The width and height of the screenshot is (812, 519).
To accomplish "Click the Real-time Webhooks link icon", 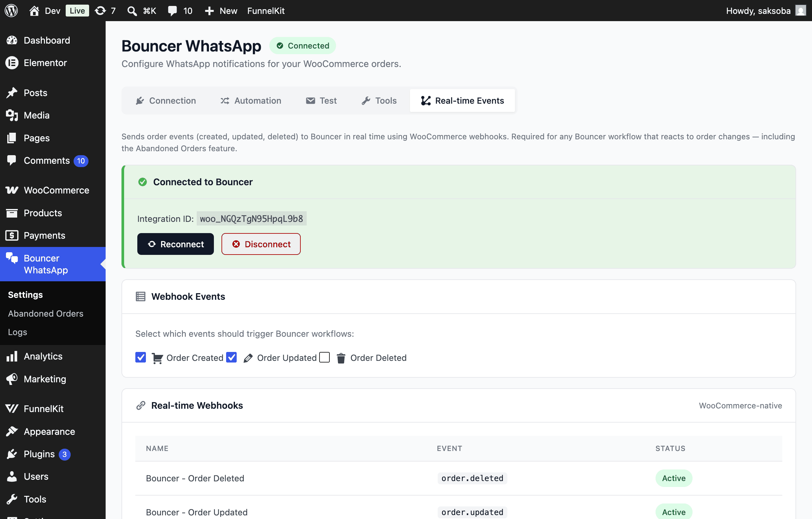I will click(141, 406).
